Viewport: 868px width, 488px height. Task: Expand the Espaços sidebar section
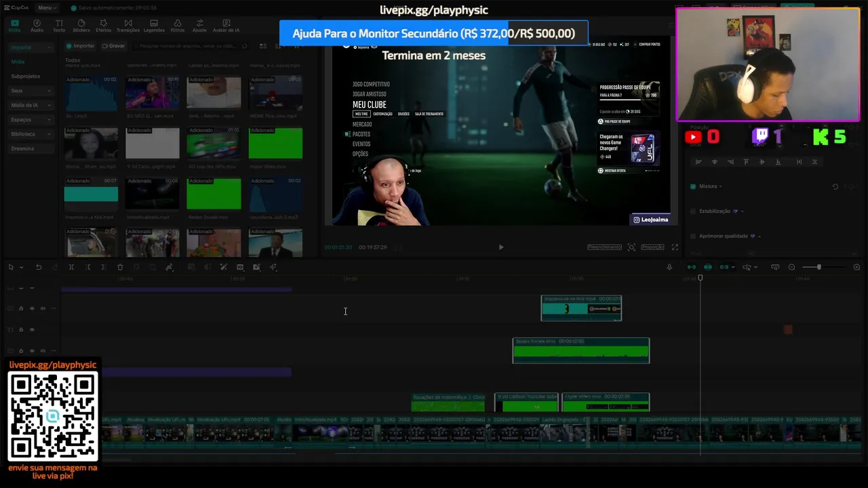tap(31, 119)
